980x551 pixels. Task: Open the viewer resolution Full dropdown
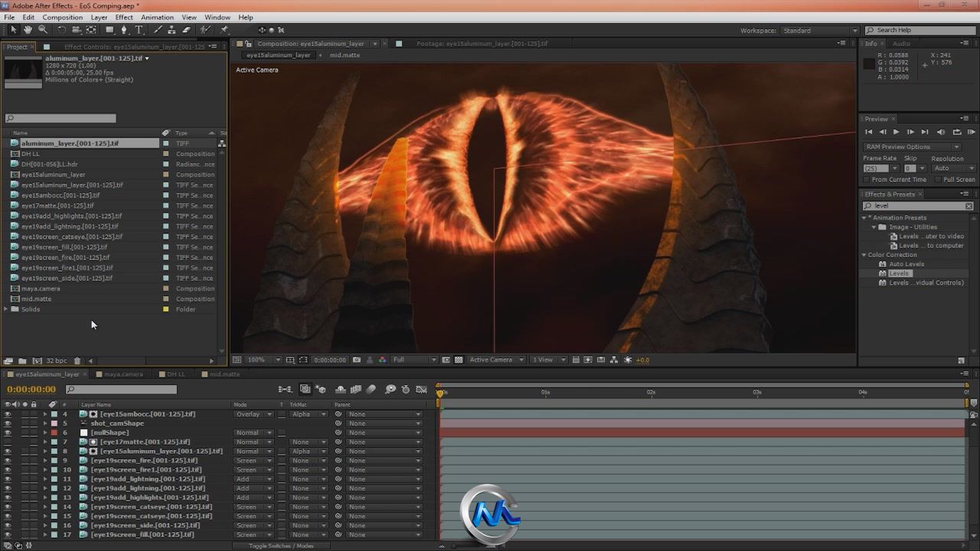[x=414, y=360]
